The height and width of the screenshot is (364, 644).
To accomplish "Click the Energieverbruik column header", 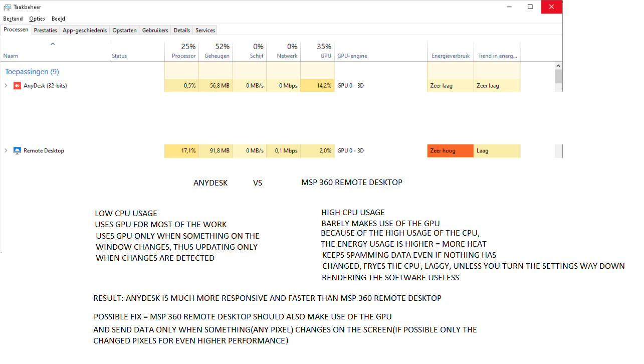I will pyautogui.click(x=451, y=56).
